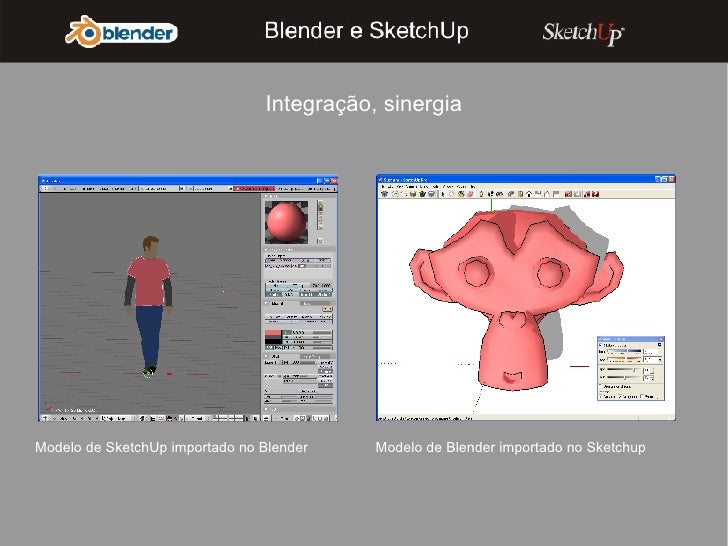The image size is (728, 546).
Task: Click the red sphere material preview in Blender
Action: tap(286, 222)
